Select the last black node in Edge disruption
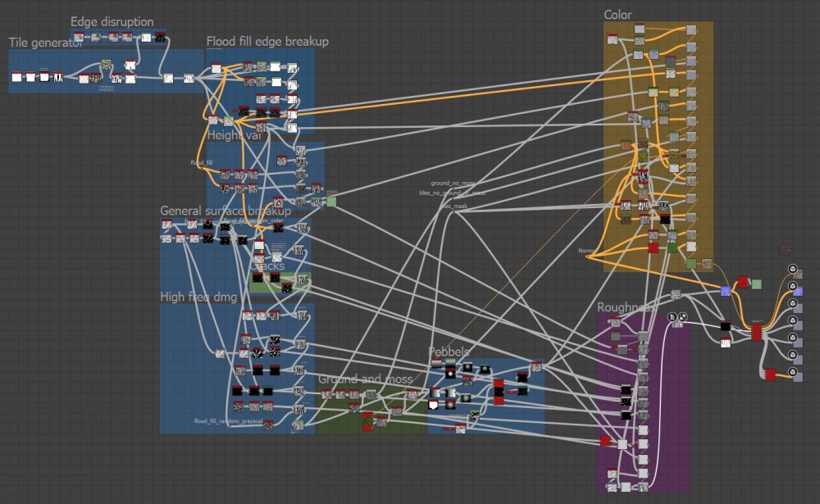Viewport: 820px width, 504px height. [x=160, y=37]
